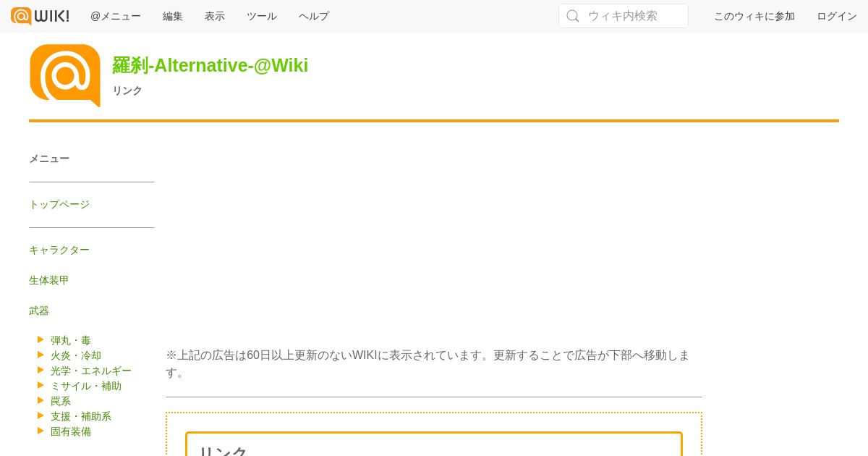Screen dimensions: 868x456
Task: Click the arrow bullet beside 火炎・冷却
Action: tap(41, 354)
